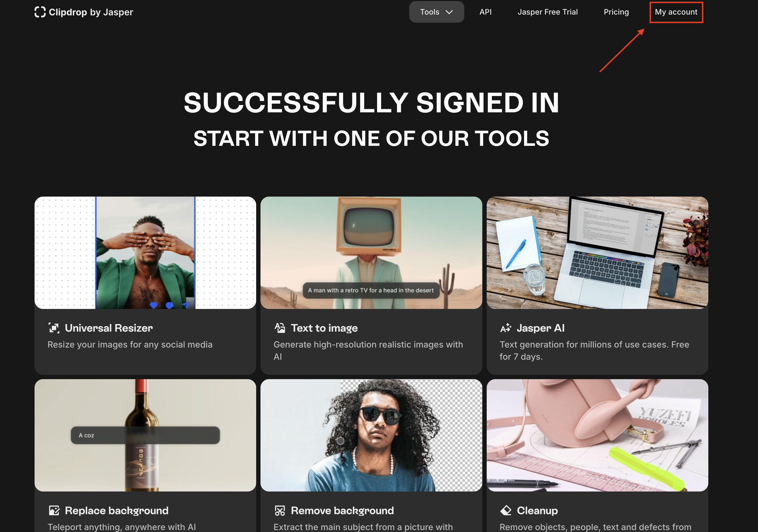
Task: Click the Cleanup eraser icon
Action: 506,510
